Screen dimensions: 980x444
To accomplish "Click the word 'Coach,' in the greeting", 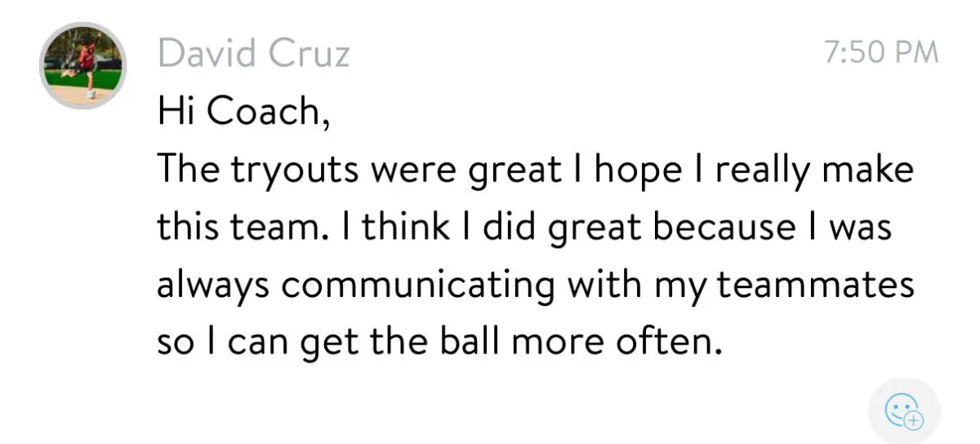I will click(269, 111).
